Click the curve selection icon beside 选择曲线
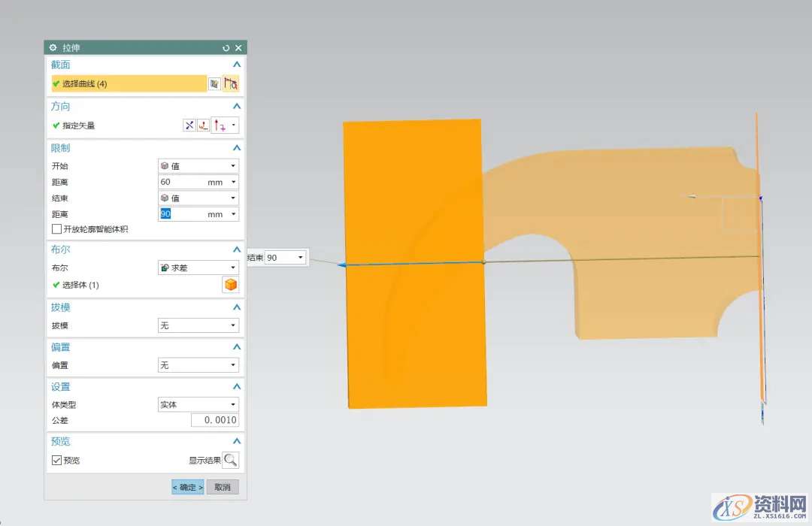The image size is (812, 526). (x=231, y=84)
